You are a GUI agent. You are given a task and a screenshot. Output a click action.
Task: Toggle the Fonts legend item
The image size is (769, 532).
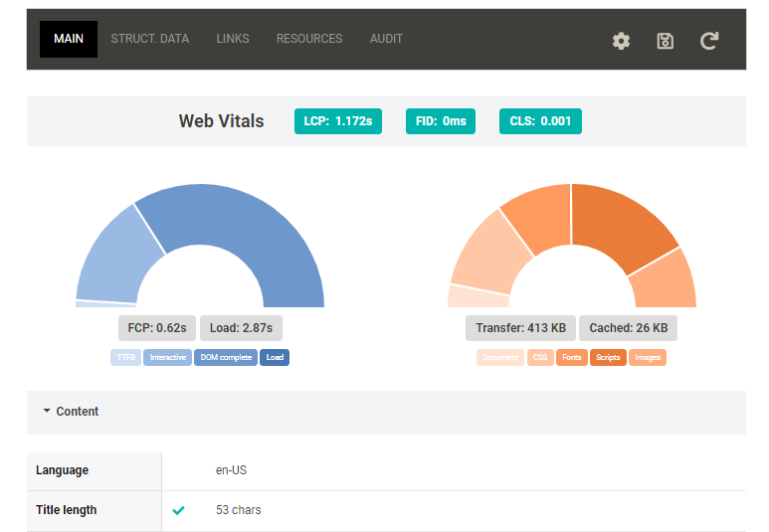point(572,357)
